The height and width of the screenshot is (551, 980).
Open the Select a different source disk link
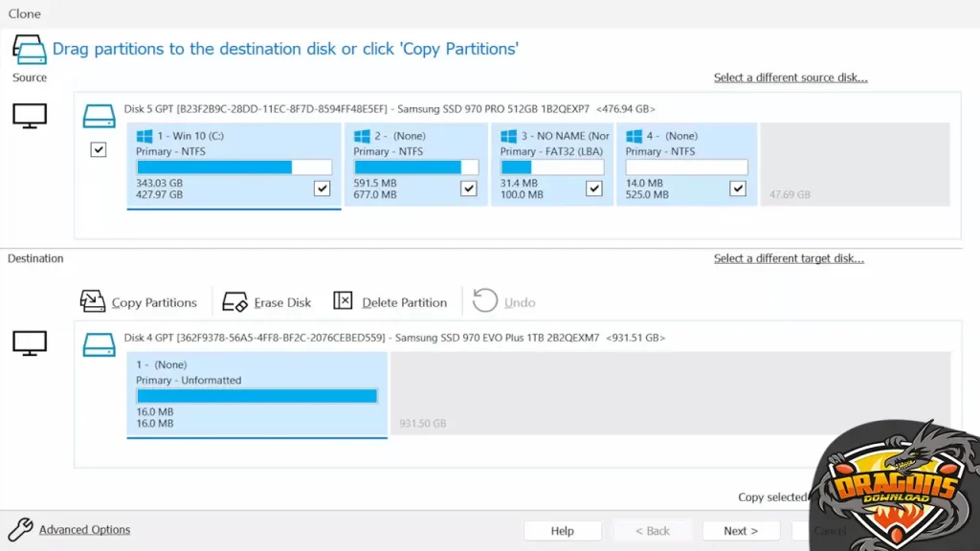click(x=791, y=77)
